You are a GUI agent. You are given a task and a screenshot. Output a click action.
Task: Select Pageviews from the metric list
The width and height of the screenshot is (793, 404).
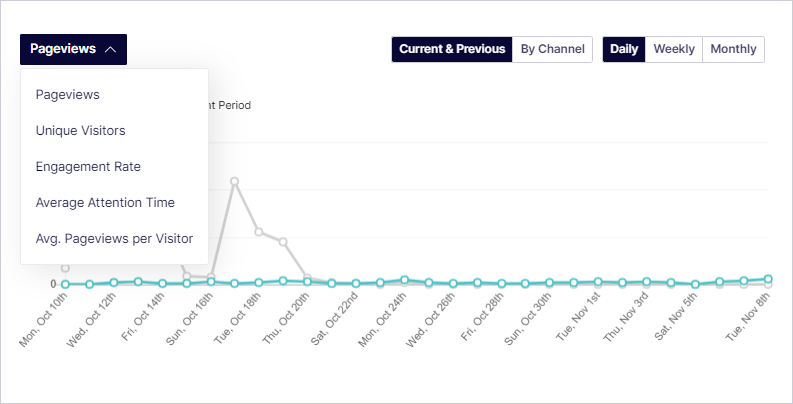[x=67, y=95]
